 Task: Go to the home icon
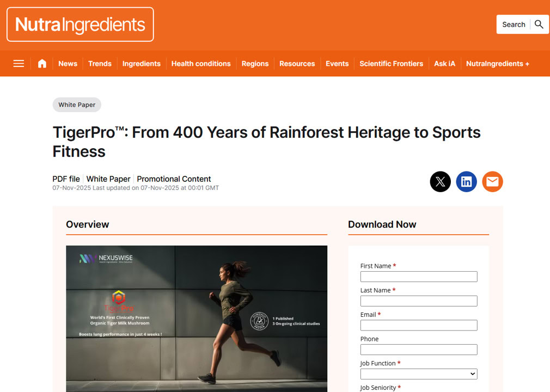(42, 64)
